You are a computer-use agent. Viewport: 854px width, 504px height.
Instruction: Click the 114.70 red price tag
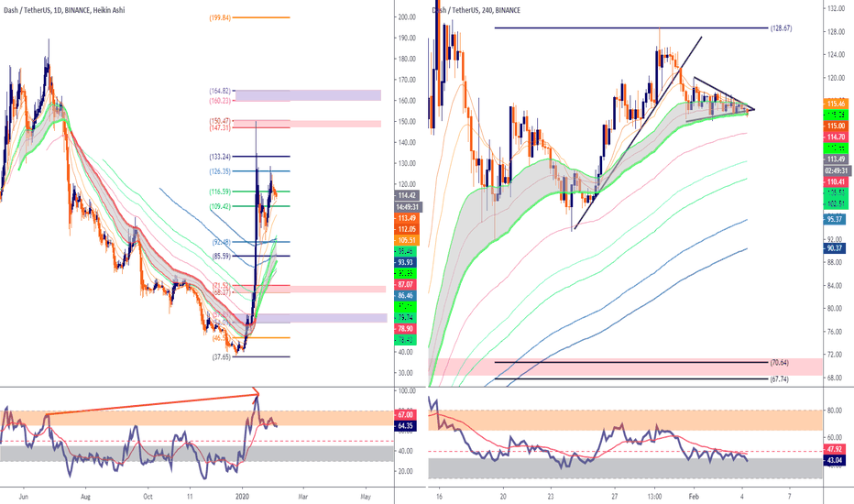(836, 137)
